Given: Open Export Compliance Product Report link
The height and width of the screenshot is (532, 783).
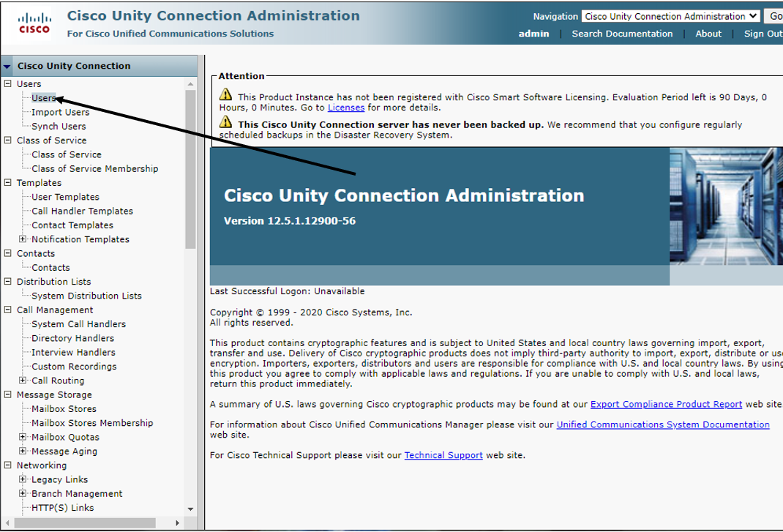Looking at the screenshot, I should tap(666, 404).
